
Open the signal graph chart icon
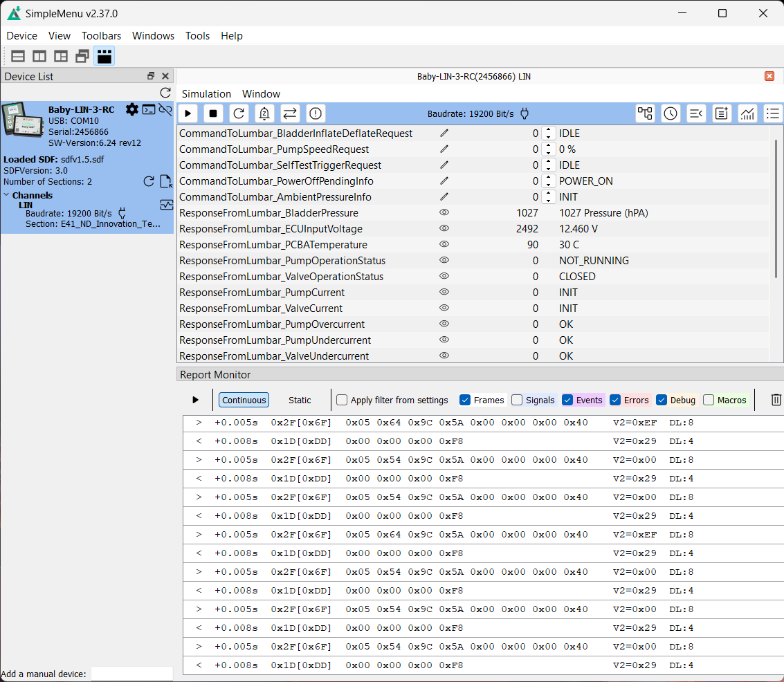[747, 113]
